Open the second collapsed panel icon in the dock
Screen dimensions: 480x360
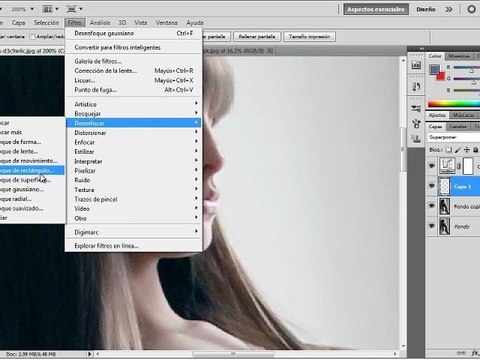tap(416, 87)
